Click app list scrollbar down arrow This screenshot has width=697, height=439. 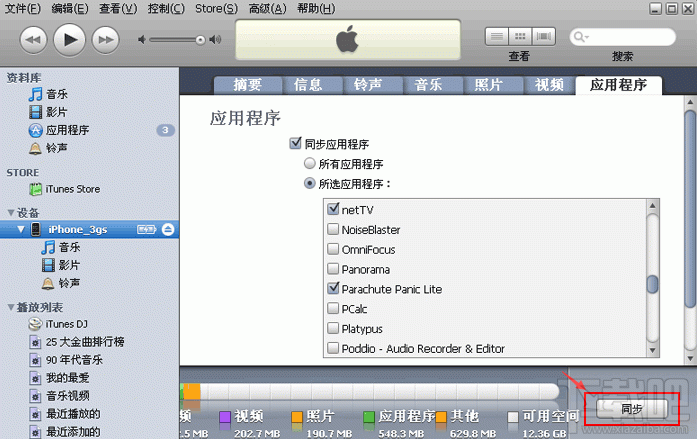tap(652, 350)
